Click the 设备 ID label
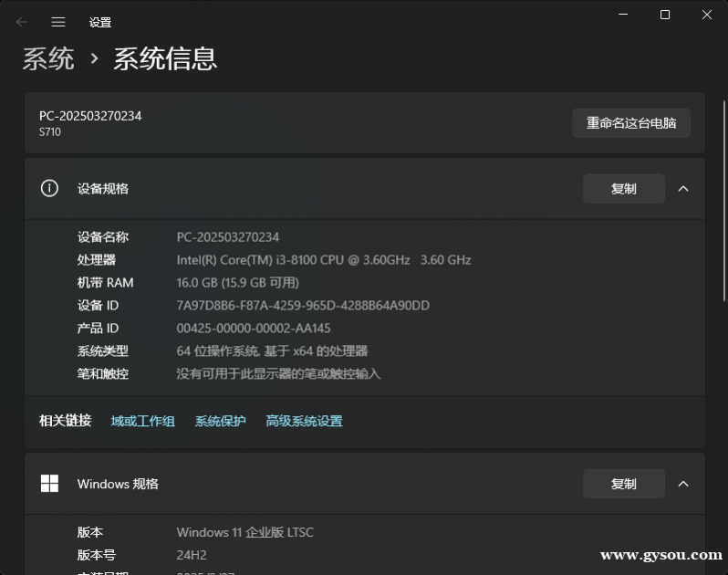The width and height of the screenshot is (728, 575). click(98, 306)
